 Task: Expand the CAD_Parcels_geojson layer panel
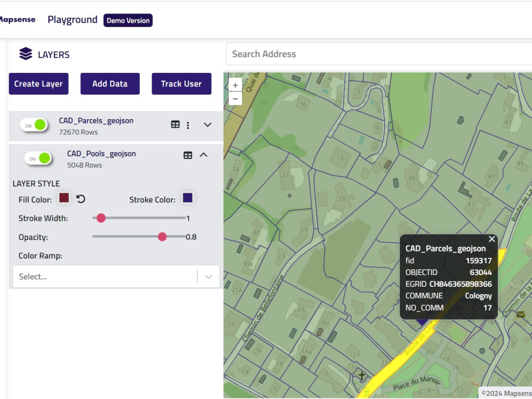[207, 125]
